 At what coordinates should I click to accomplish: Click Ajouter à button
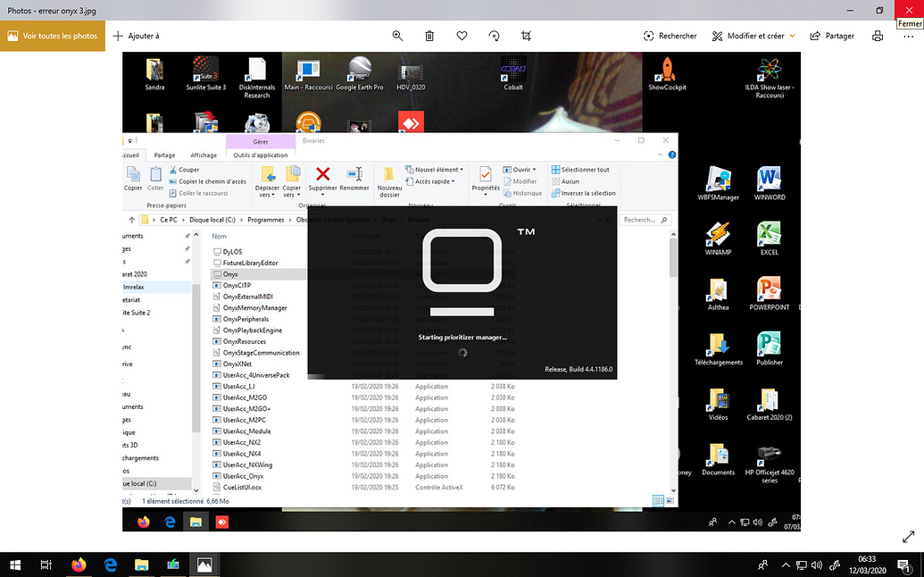pyautogui.click(x=136, y=36)
